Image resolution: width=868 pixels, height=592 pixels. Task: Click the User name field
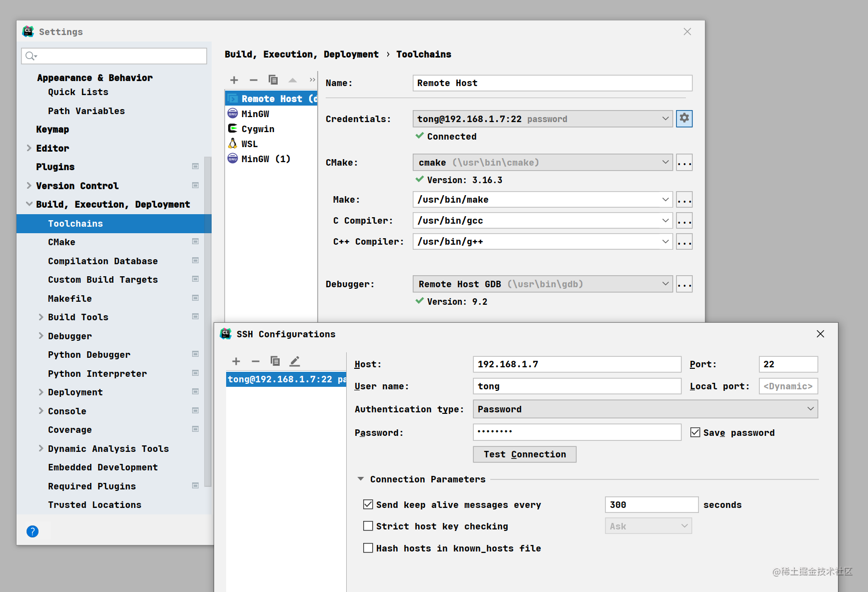pos(577,386)
